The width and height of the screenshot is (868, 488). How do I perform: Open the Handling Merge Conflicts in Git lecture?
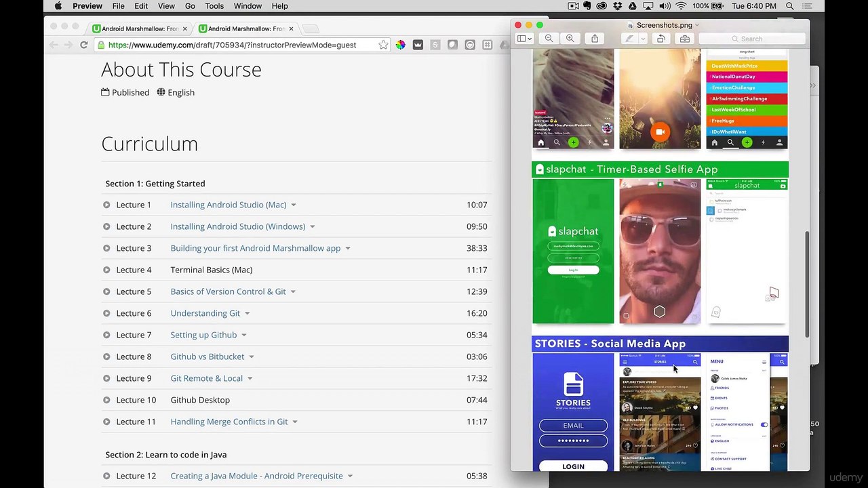(x=229, y=422)
